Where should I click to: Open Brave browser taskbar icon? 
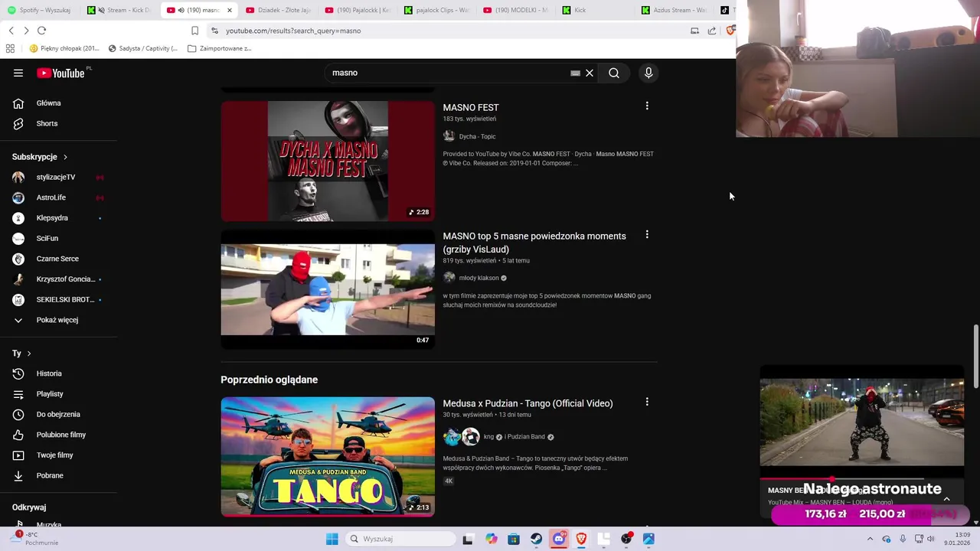click(581, 539)
